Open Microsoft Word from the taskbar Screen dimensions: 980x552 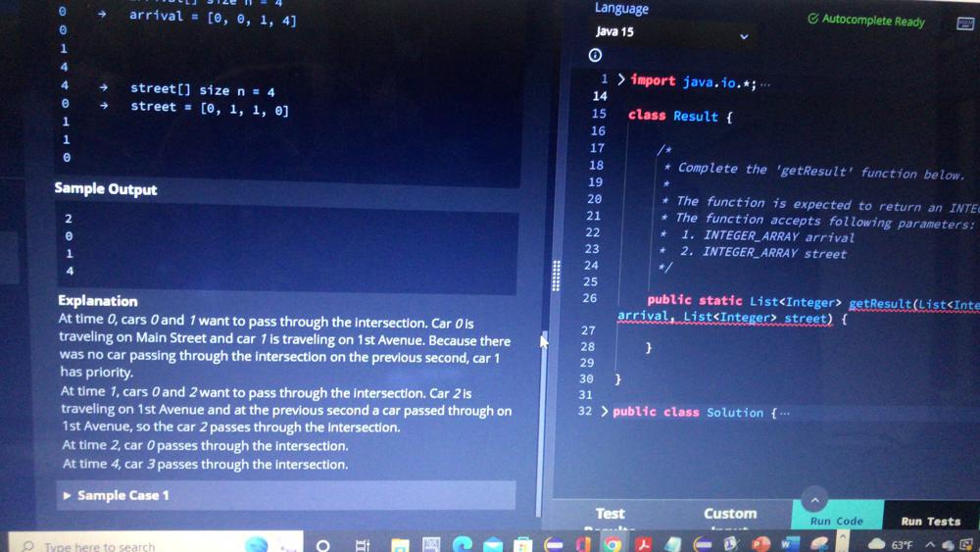(789, 544)
